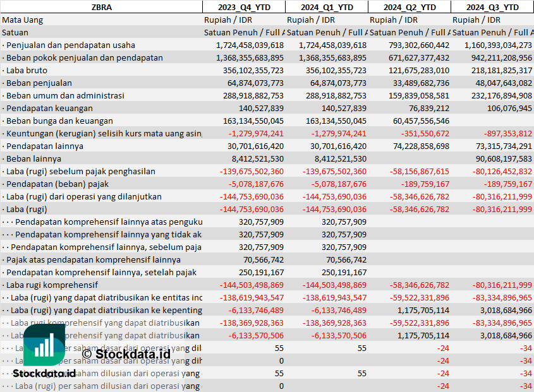Select Pajak atas pendapatan komprehensif lainnya label

(x=94, y=259)
